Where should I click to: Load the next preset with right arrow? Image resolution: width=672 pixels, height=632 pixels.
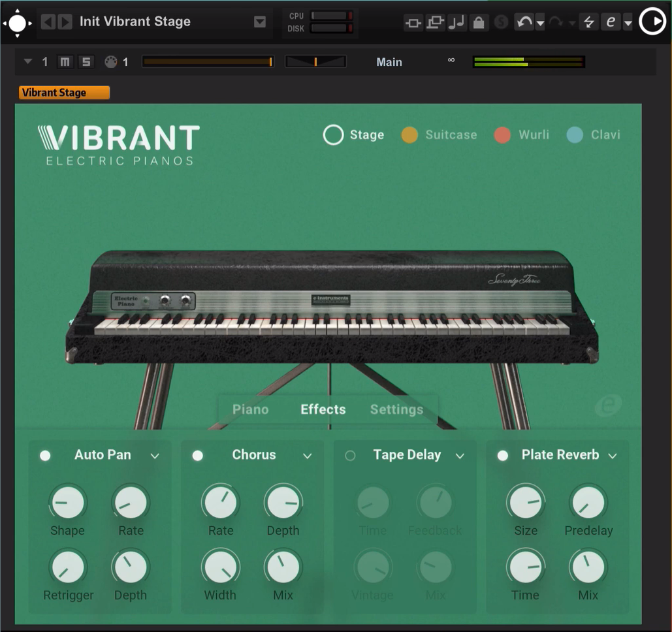click(65, 22)
